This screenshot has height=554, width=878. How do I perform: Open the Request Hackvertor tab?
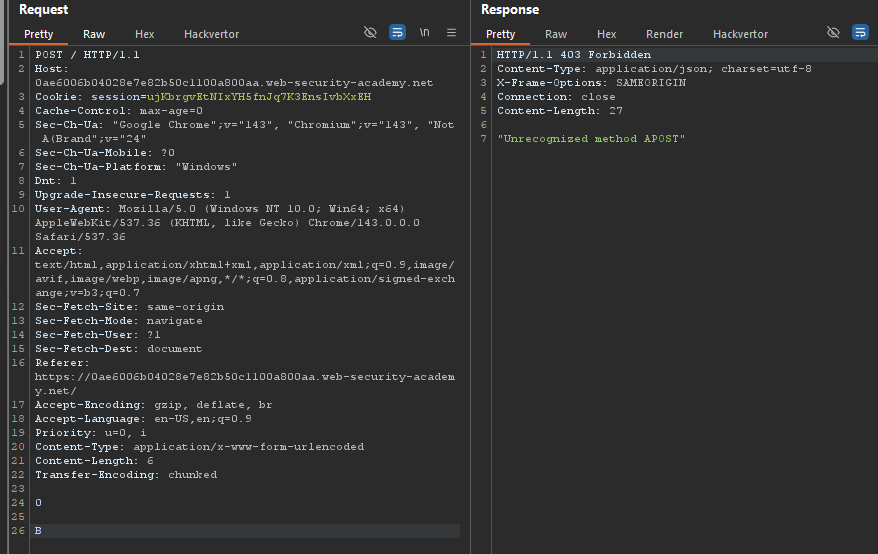(212, 34)
